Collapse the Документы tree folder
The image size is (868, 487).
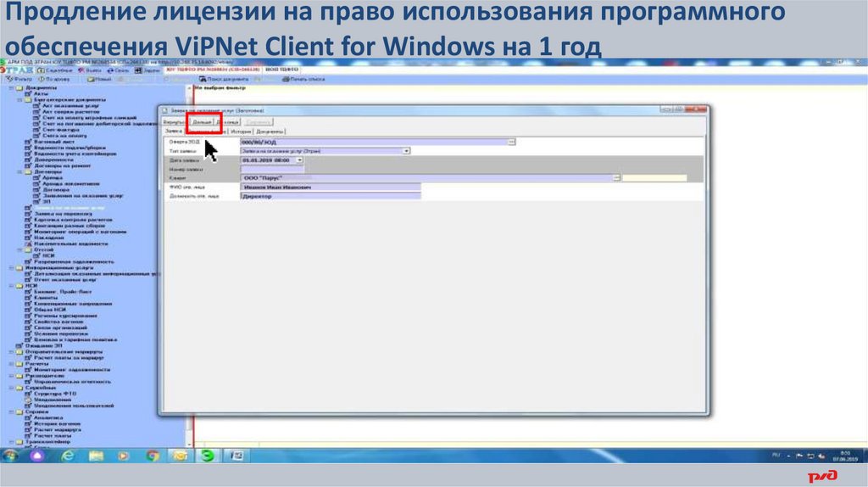[10, 88]
